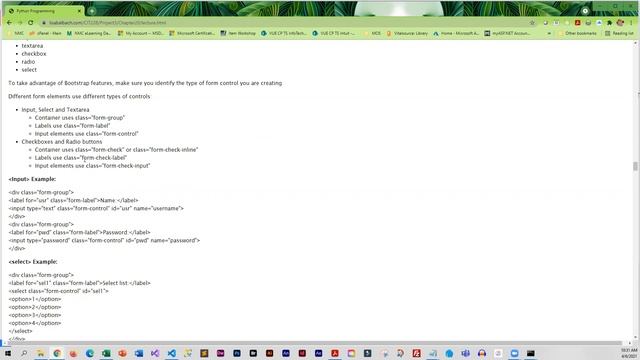The width and height of the screenshot is (640, 360).
Task: Open Microsoft Teams from taskbar
Action: 465,353
